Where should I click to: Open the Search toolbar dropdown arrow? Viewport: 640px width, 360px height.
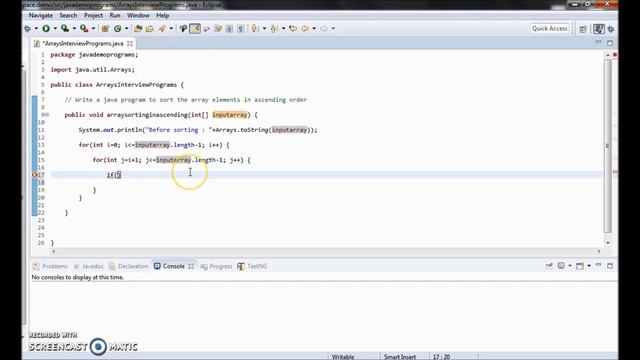(171, 29)
